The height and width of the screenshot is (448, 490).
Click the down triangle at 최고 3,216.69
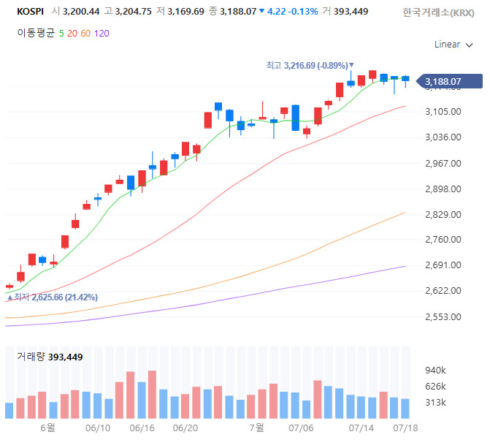[351, 66]
